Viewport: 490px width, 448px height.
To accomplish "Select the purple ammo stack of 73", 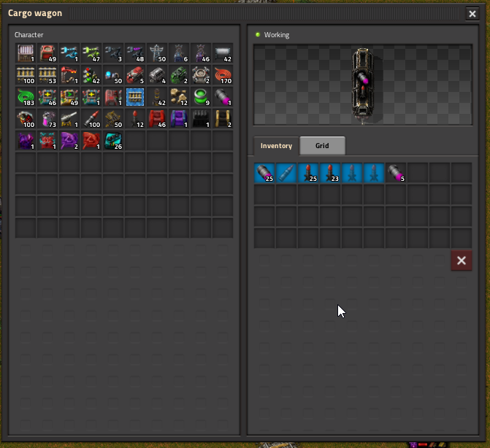I will (x=47, y=119).
